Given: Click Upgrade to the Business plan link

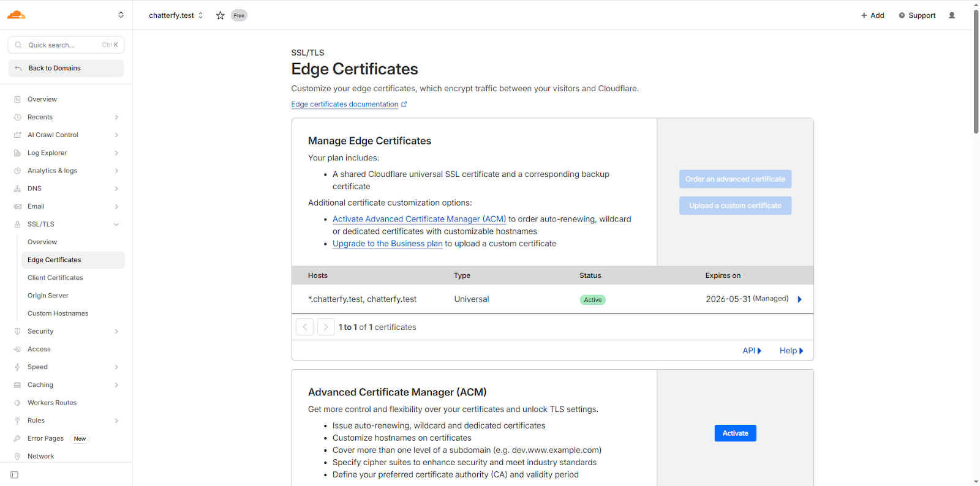Looking at the screenshot, I should (387, 244).
